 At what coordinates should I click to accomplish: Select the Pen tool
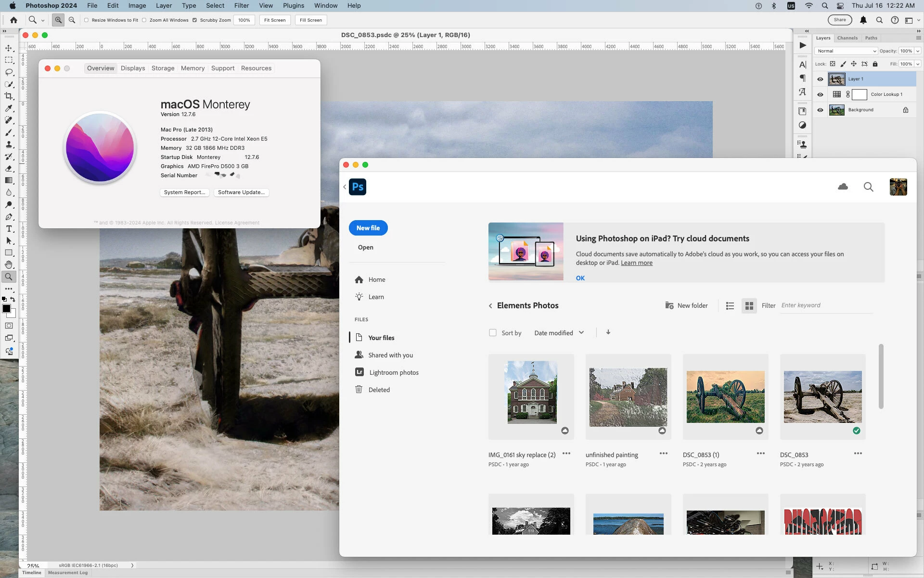(9, 217)
